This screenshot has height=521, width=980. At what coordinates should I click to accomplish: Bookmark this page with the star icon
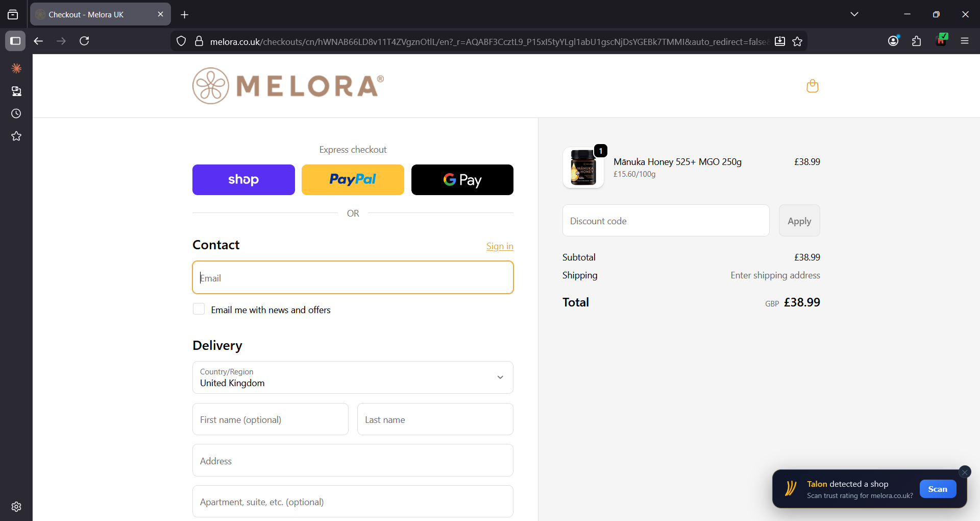(x=797, y=41)
